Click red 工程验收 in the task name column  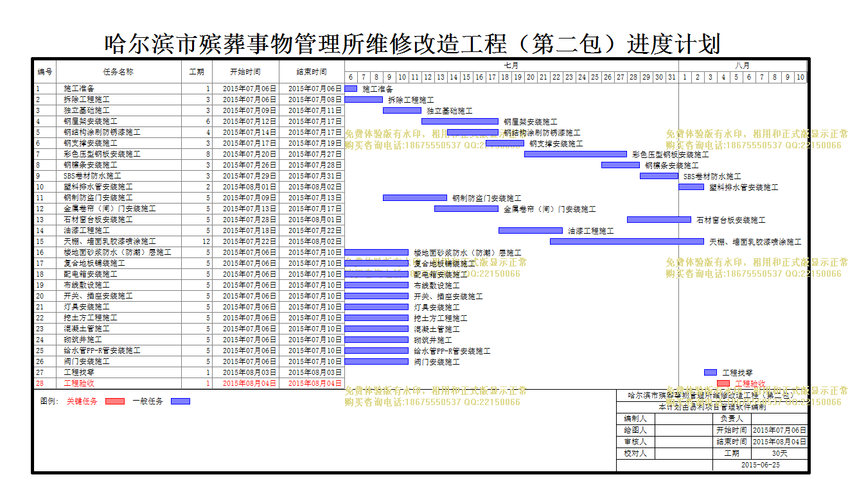pyautogui.click(x=79, y=383)
